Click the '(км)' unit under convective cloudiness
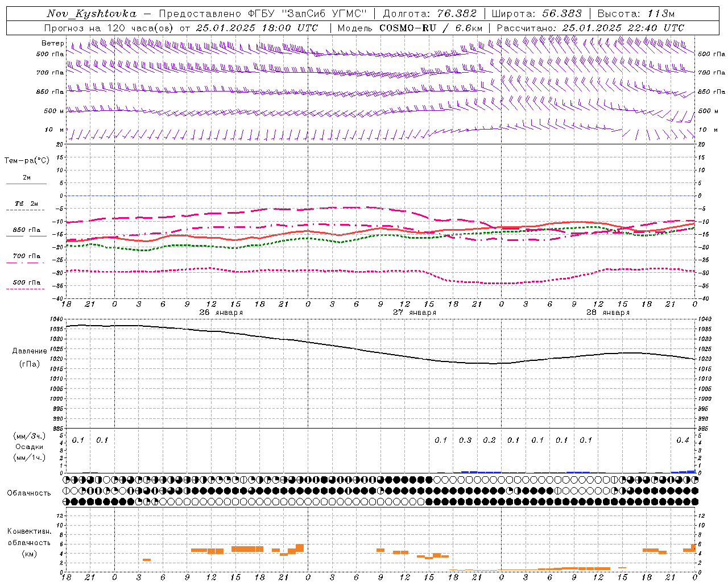 (30, 554)
